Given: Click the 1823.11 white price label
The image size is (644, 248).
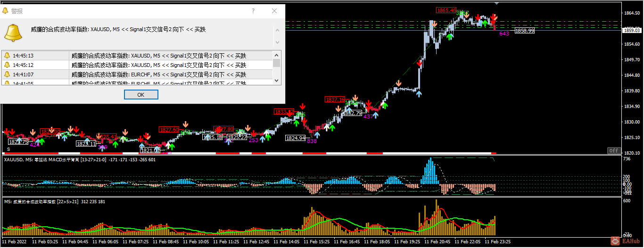Looking at the screenshot, I should pos(86,144).
